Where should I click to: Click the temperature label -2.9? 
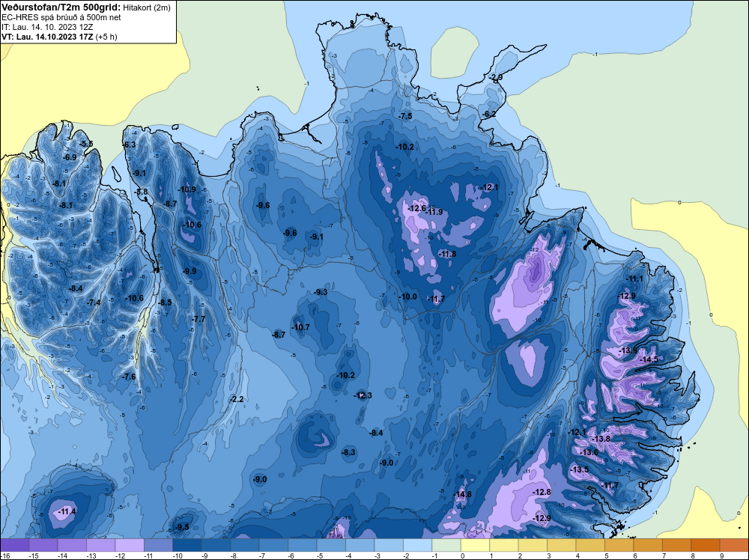[x=496, y=77]
